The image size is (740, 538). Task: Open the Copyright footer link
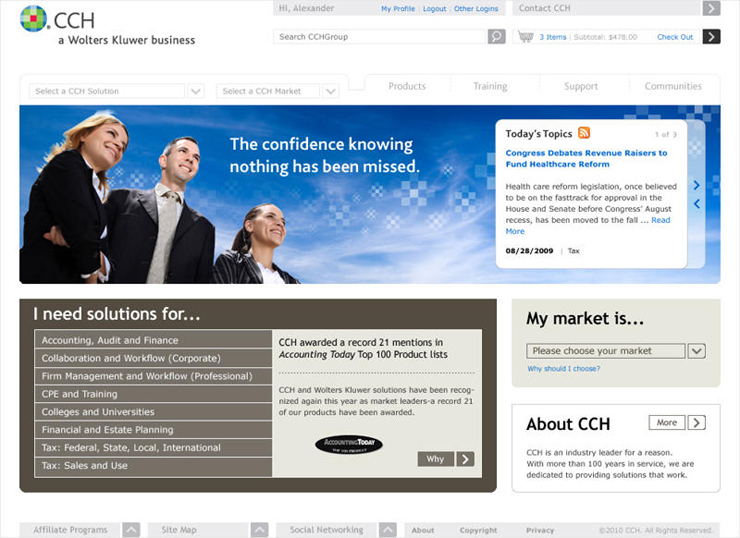pyautogui.click(x=479, y=530)
